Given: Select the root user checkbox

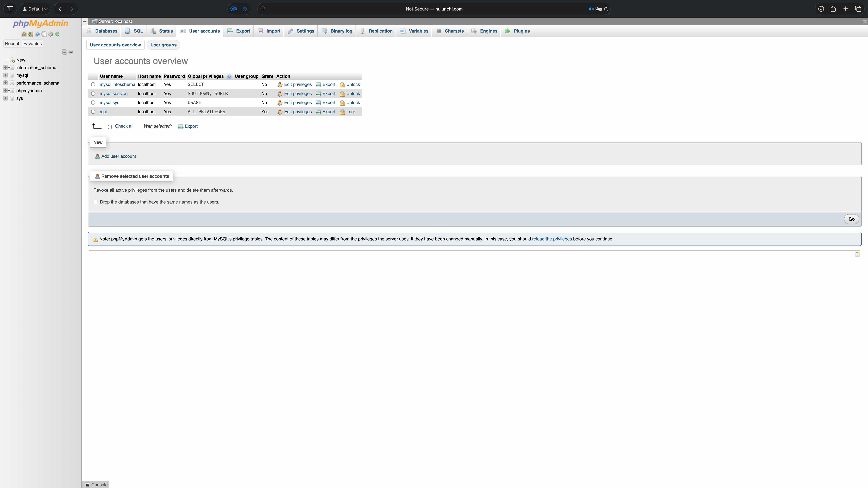Looking at the screenshot, I should pos(93,112).
